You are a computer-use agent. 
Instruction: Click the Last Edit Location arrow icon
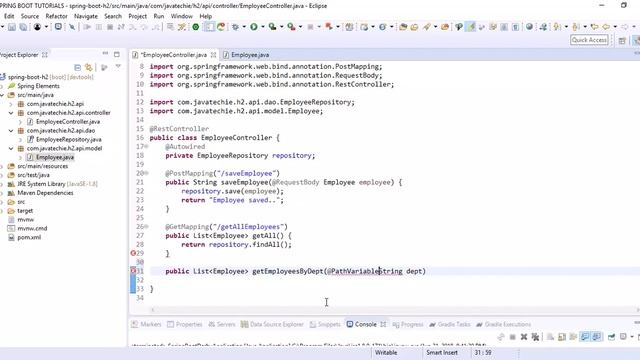click(x=595, y=27)
